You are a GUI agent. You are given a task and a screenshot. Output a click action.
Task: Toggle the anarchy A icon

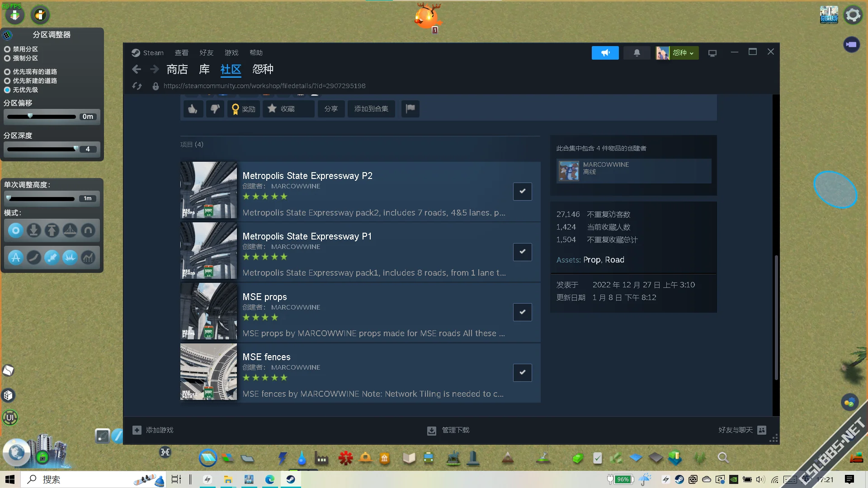[x=16, y=258]
